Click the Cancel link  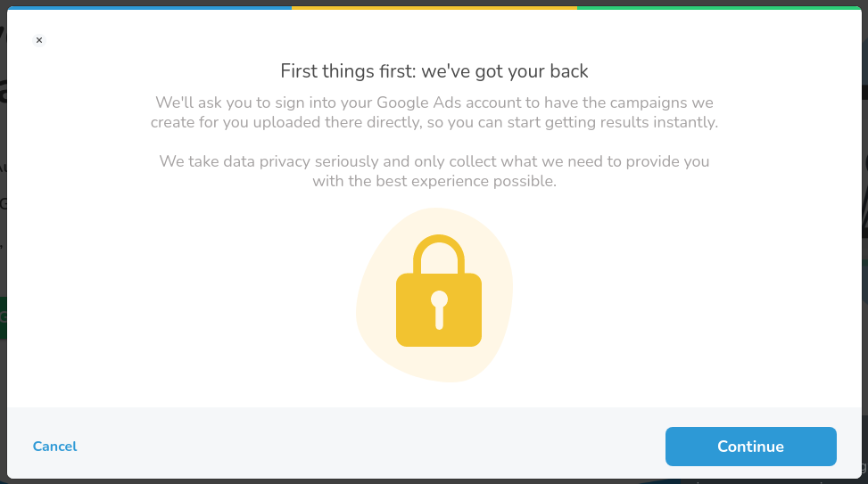tap(54, 447)
